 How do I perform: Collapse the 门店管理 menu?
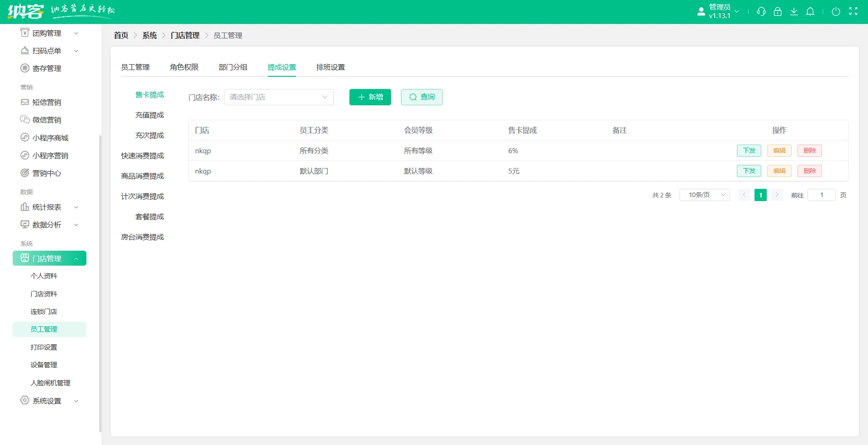48,258
